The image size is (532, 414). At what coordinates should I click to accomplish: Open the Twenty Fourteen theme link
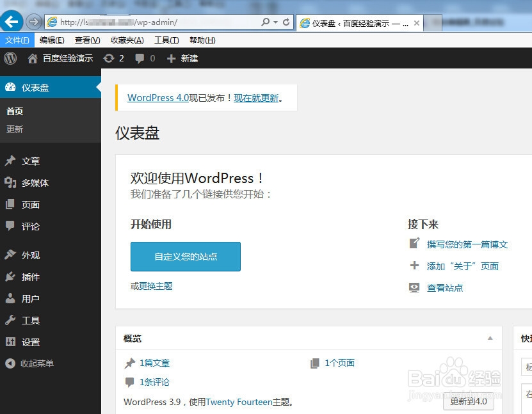(x=239, y=402)
